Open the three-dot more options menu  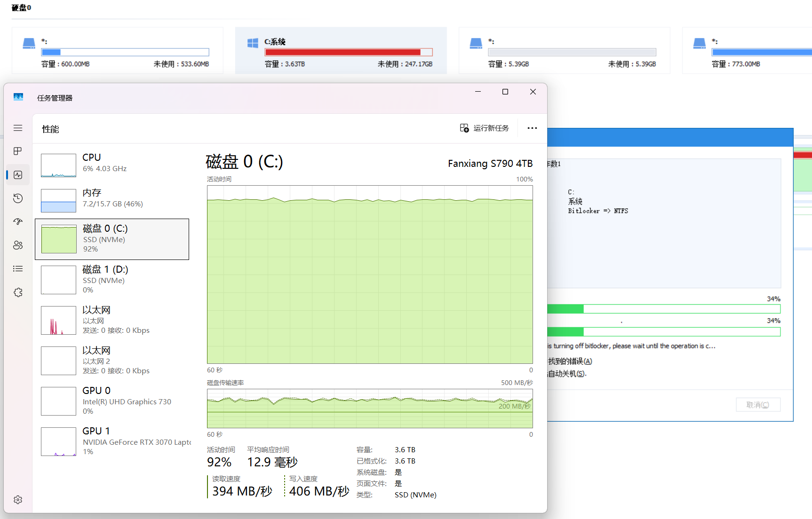(532, 128)
